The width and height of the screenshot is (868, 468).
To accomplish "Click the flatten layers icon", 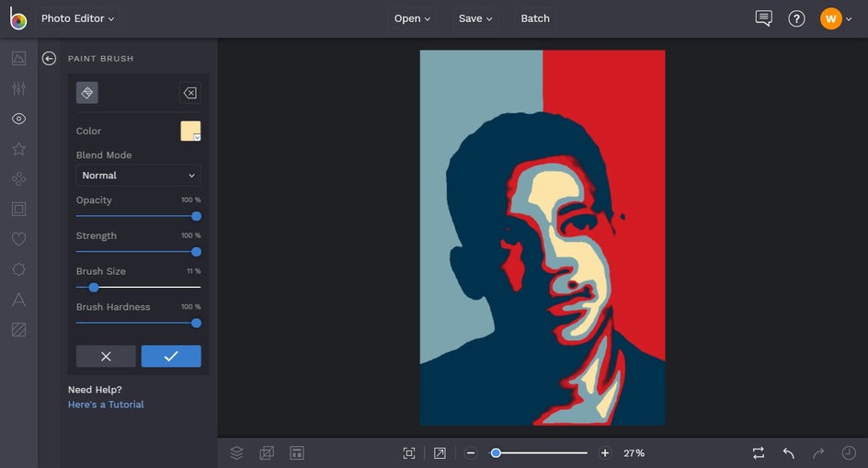I will pyautogui.click(x=267, y=453).
